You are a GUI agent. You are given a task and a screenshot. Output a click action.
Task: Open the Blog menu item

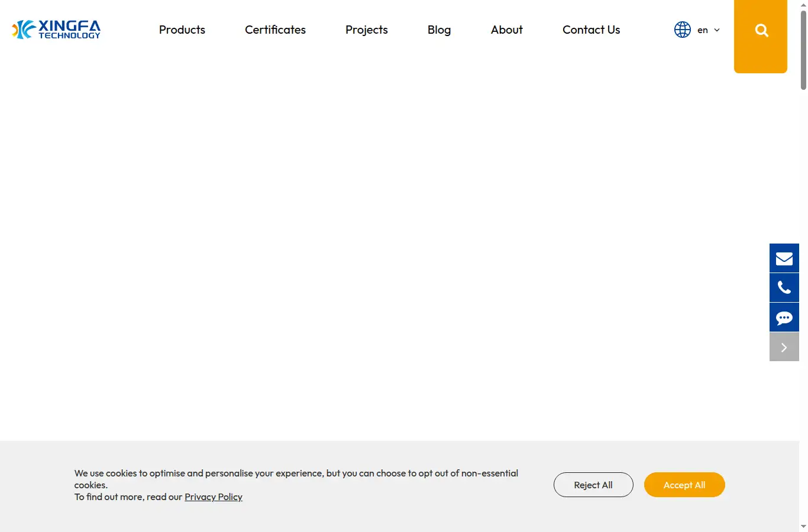point(439,30)
